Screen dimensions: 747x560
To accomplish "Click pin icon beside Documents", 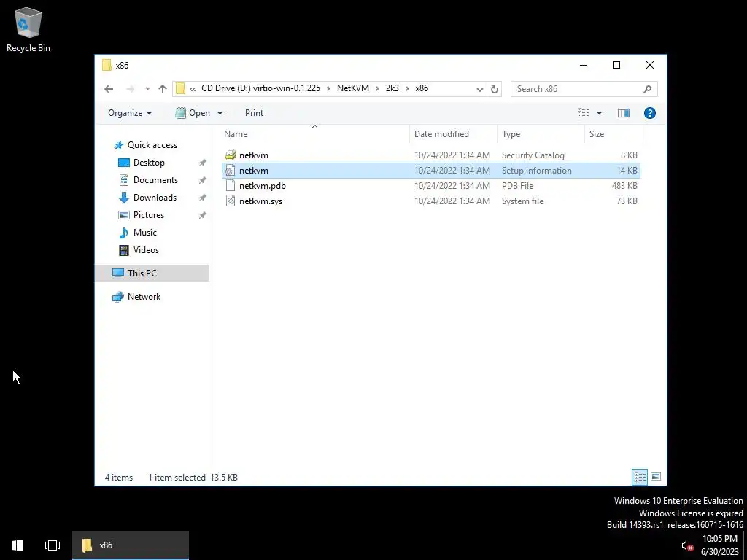I will (203, 181).
